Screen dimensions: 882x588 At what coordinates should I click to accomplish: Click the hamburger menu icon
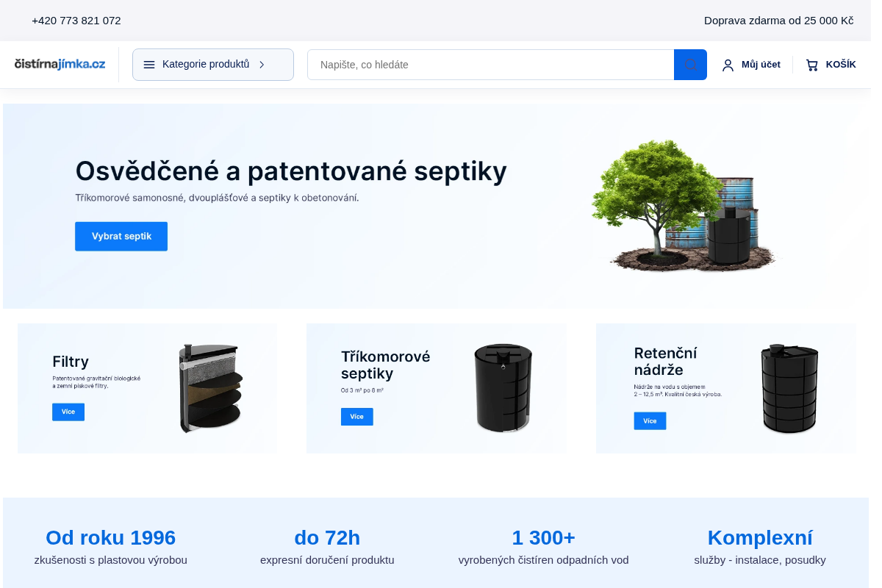pyautogui.click(x=149, y=65)
